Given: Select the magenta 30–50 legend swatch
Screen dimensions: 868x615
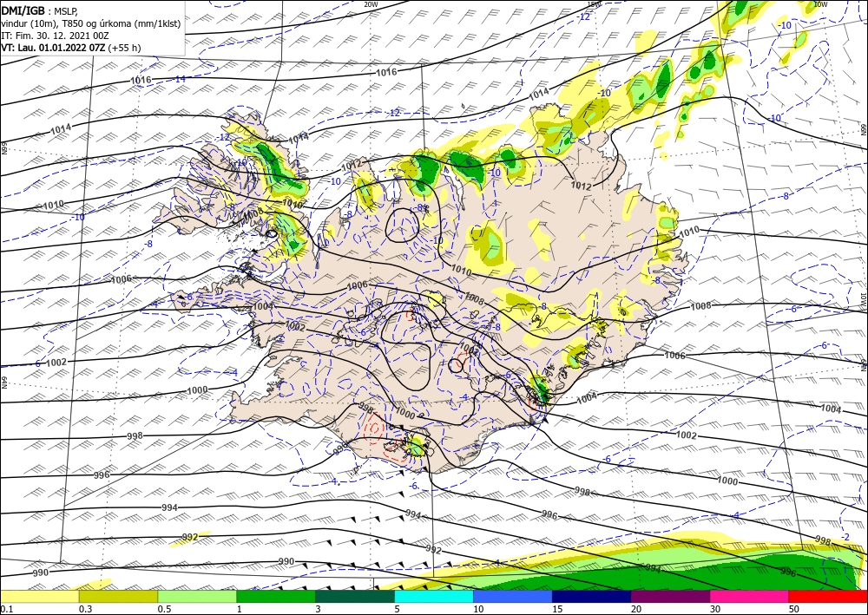Looking at the screenshot, I should pyautogui.click(x=750, y=597).
